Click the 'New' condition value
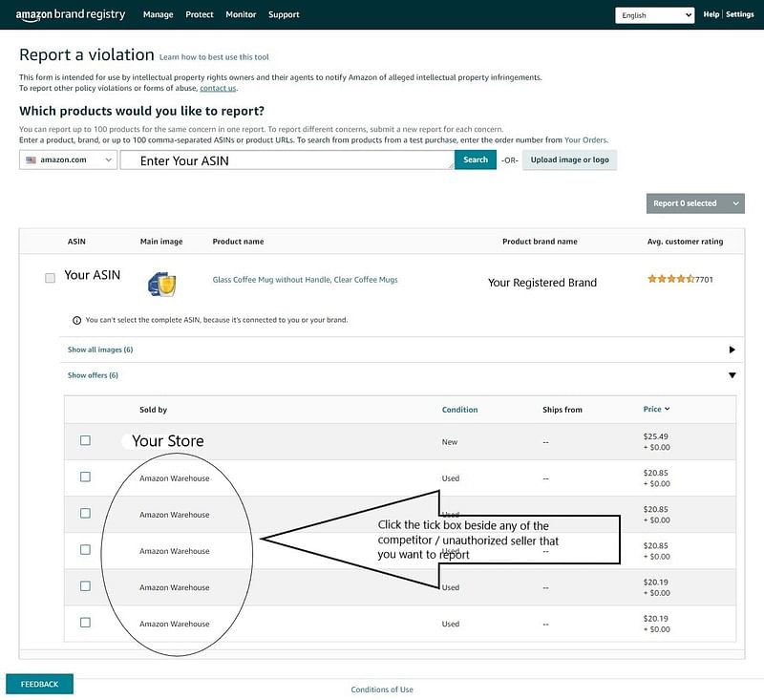764x700 pixels. tap(450, 442)
